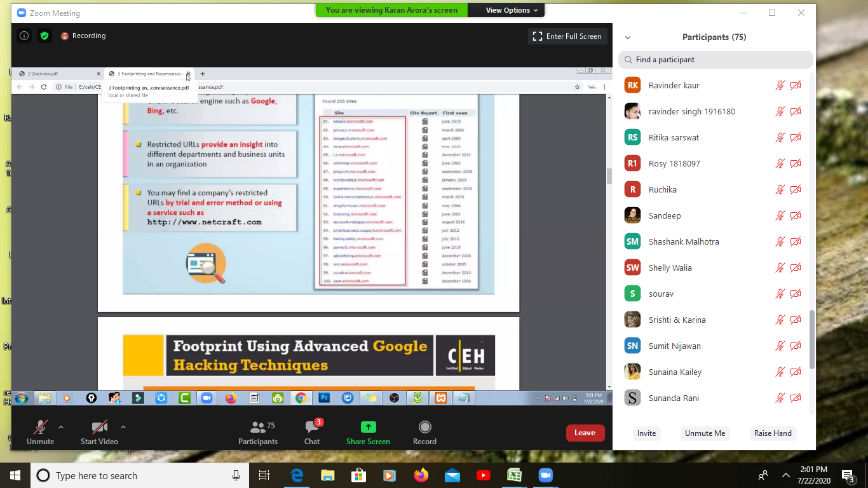Viewport: 868px width, 488px height.
Task: Click Ritika sarswat's video-off camera icon
Action: point(796,137)
